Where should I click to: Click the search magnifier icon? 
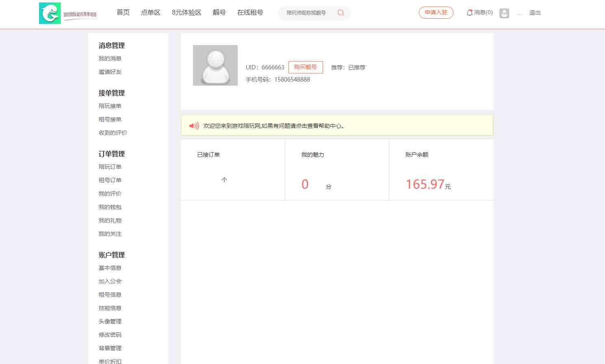click(340, 13)
